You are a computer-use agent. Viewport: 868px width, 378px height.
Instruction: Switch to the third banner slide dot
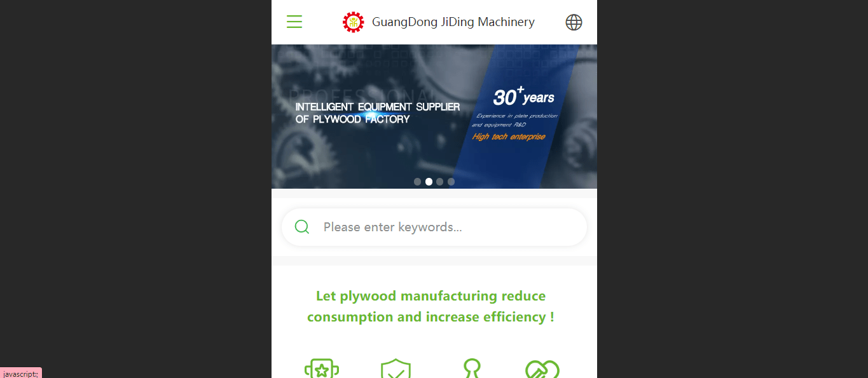coord(440,182)
